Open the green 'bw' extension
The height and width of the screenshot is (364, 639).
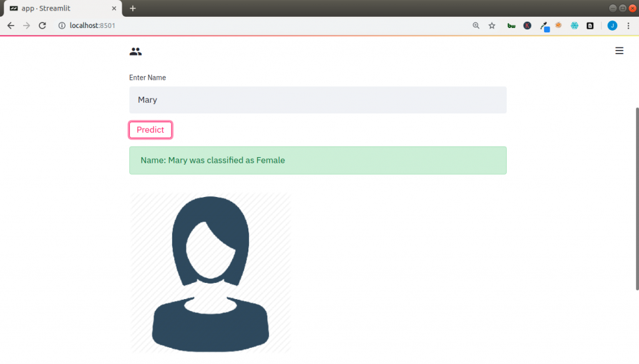pos(511,26)
